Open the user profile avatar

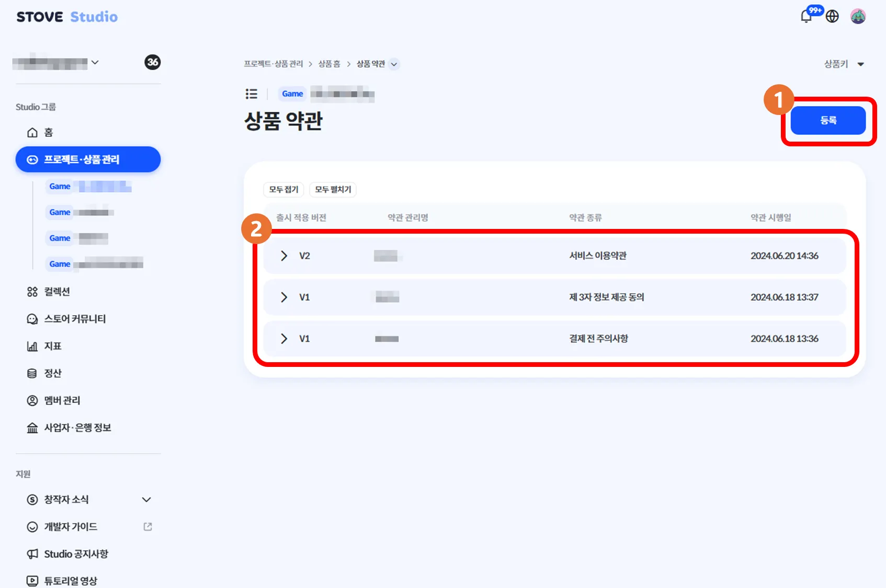point(858,17)
